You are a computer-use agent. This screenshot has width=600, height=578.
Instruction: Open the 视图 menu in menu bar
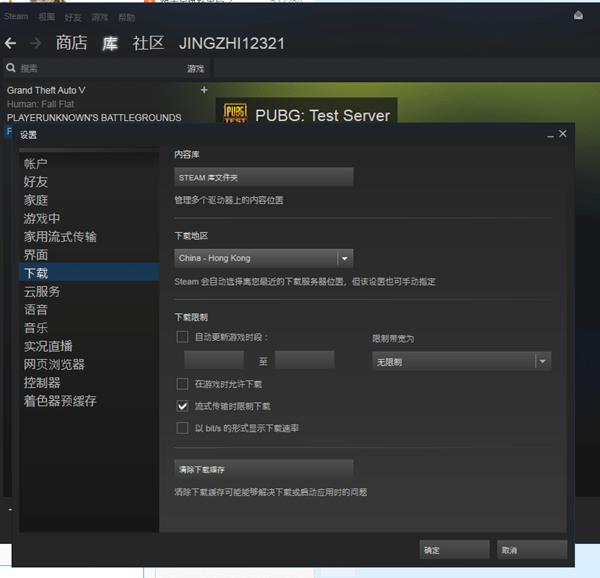(x=47, y=17)
